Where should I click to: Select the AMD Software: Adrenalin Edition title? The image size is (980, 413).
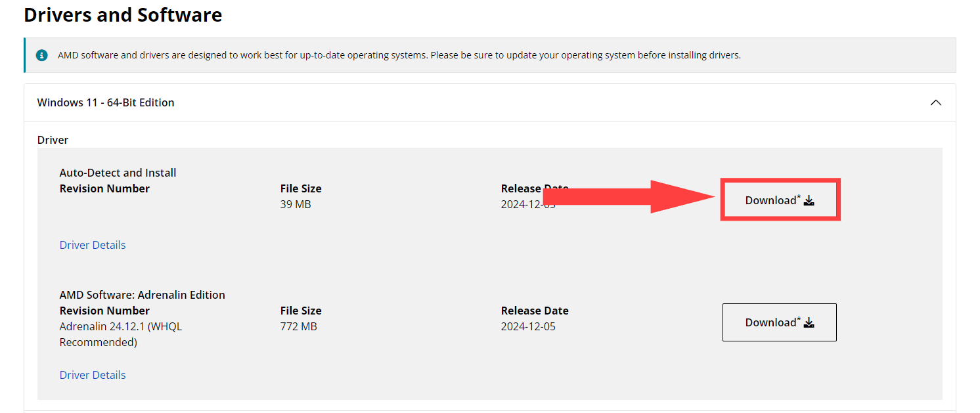(143, 295)
